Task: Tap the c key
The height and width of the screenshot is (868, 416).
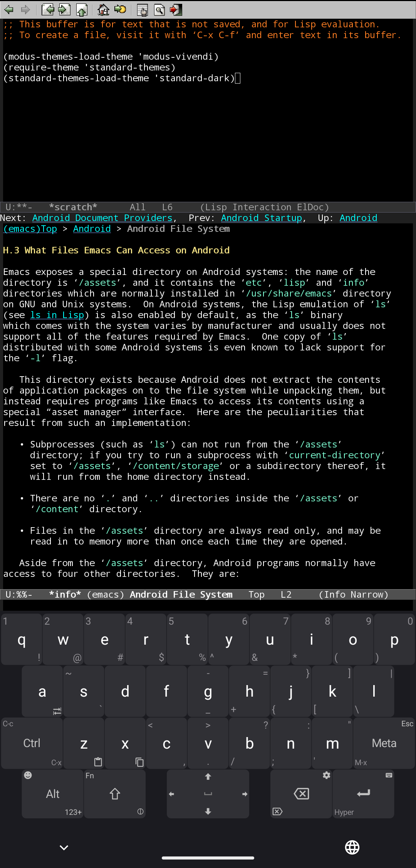Action: coord(166,743)
